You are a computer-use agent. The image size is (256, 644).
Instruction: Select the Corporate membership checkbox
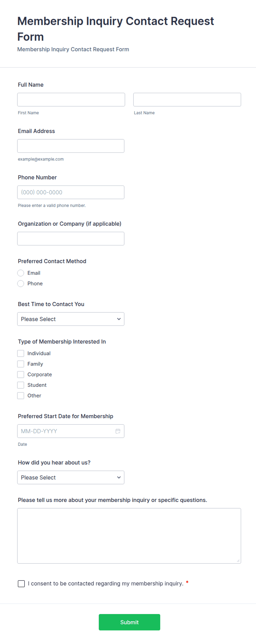[x=21, y=374]
